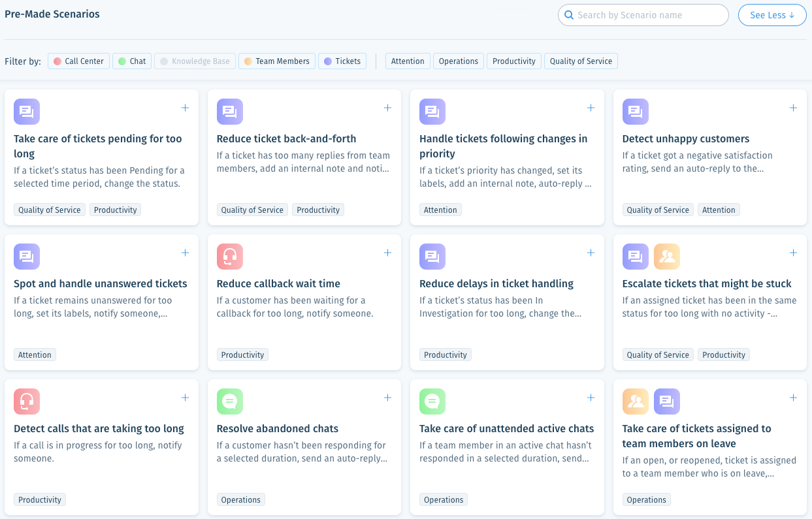Screen dimensions: 812x519
Task: Toggle the Attention category filter
Action: pyautogui.click(x=408, y=61)
